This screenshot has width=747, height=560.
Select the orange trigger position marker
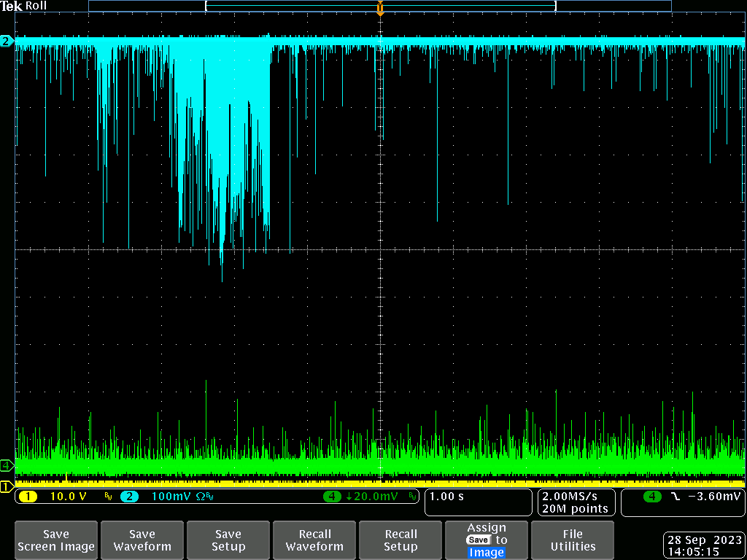(x=380, y=9)
